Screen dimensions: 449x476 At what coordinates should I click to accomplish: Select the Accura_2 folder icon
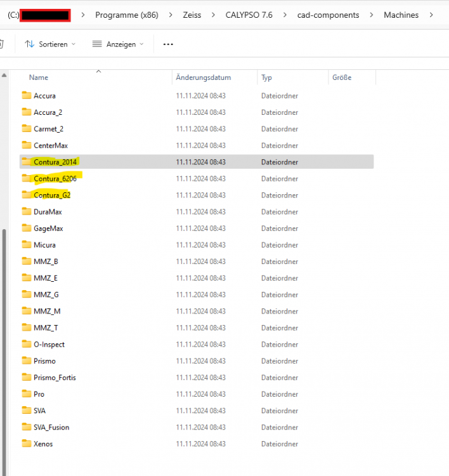(x=27, y=112)
